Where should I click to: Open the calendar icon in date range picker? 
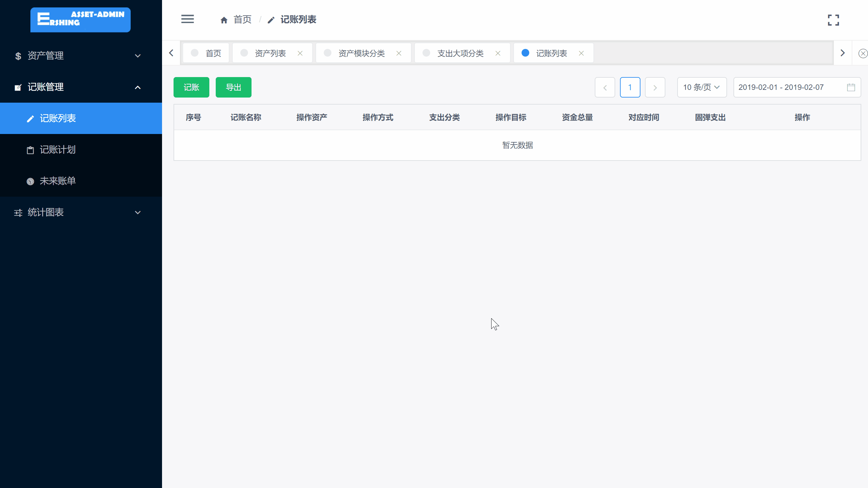pyautogui.click(x=851, y=87)
